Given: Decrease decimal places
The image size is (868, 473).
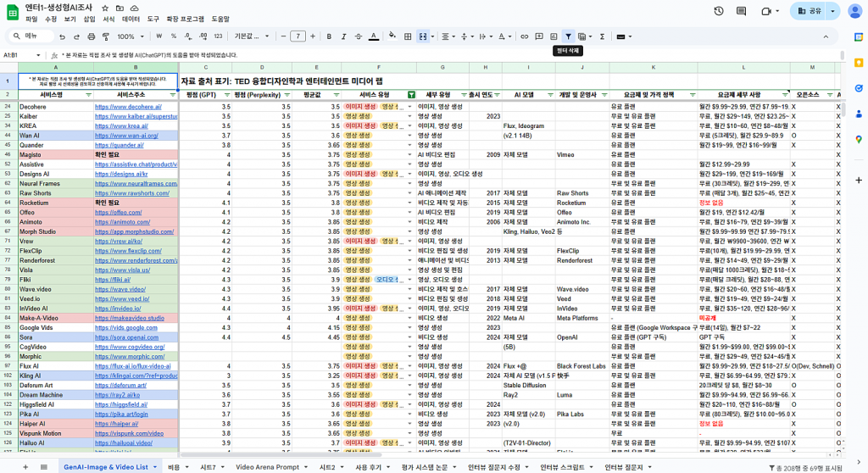Looking at the screenshot, I should click(188, 36).
